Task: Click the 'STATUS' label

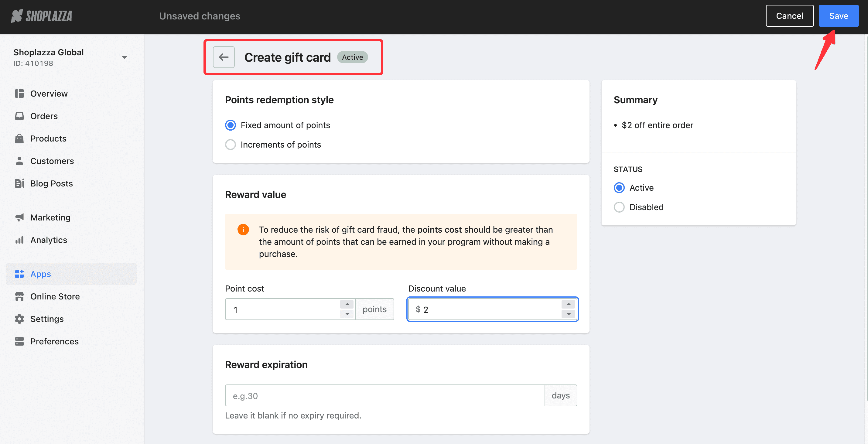Action: (628, 169)
